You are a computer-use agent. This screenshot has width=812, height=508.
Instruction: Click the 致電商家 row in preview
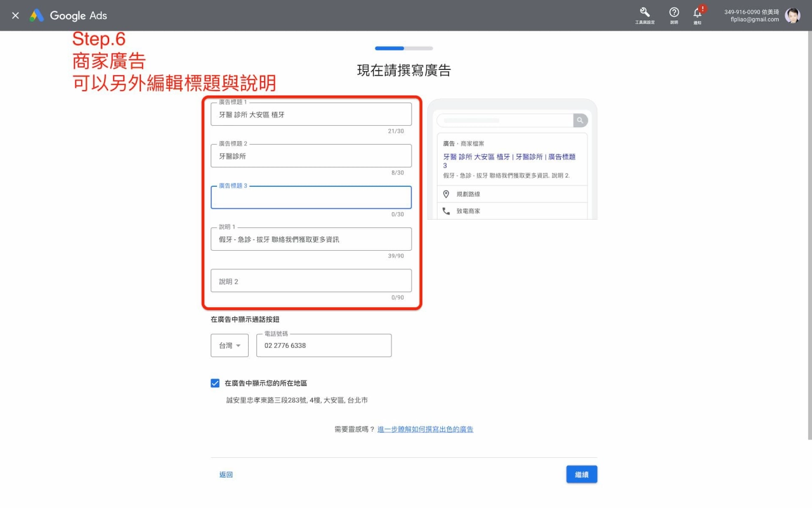(x=512, y=211)
